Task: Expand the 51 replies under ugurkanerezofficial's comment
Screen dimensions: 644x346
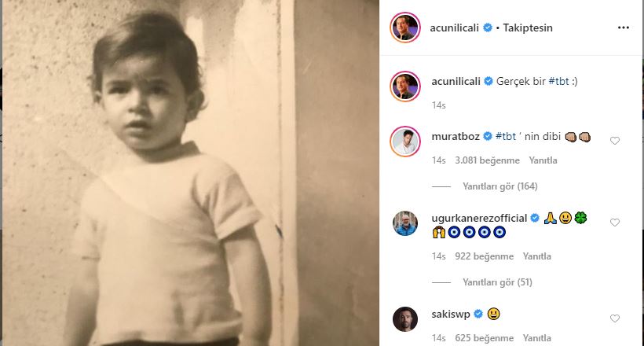Action: [x=497, y=282]
